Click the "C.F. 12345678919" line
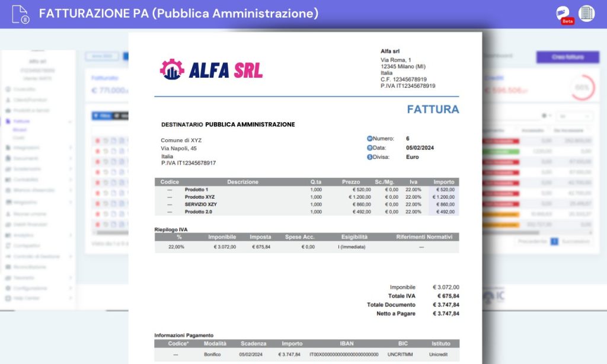This screenshot has width=607, height=364. 403,79
